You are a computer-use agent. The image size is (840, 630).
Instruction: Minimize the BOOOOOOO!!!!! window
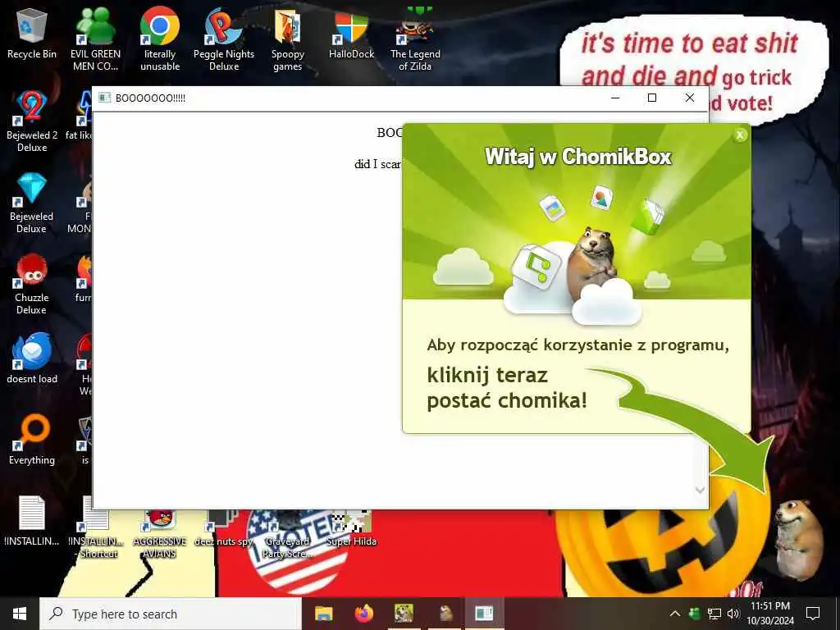615,98
